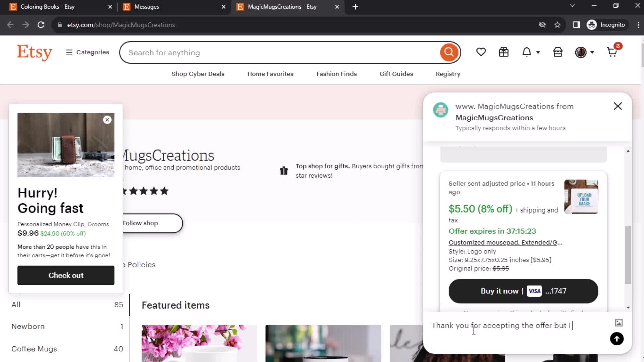Open the gift box icon in the header
644x362 pixels.
(504, 52)
